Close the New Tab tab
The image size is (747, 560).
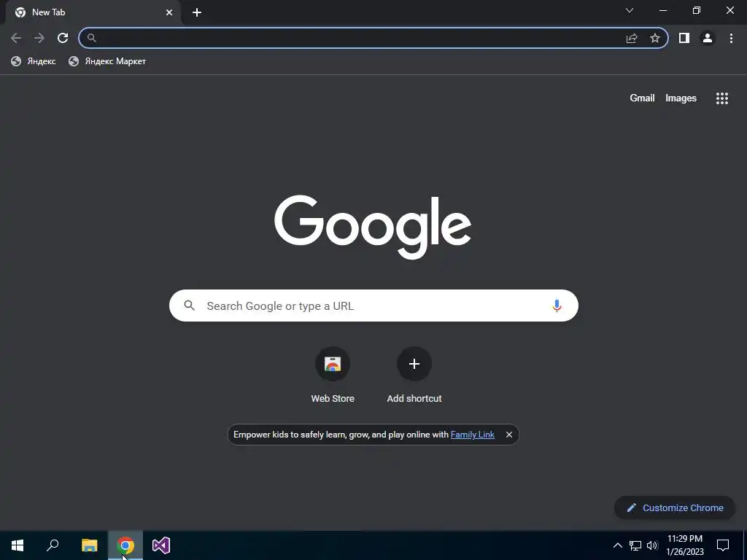[169, 12]
